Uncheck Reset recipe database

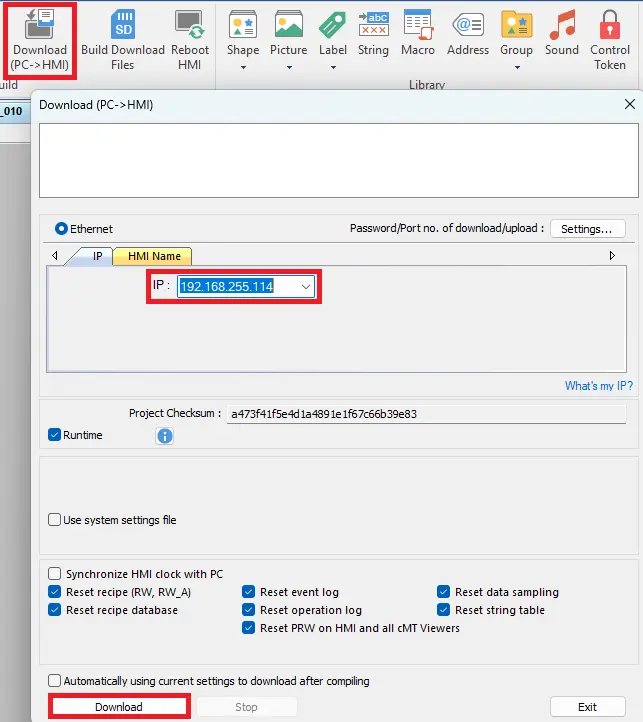point(54,610)
